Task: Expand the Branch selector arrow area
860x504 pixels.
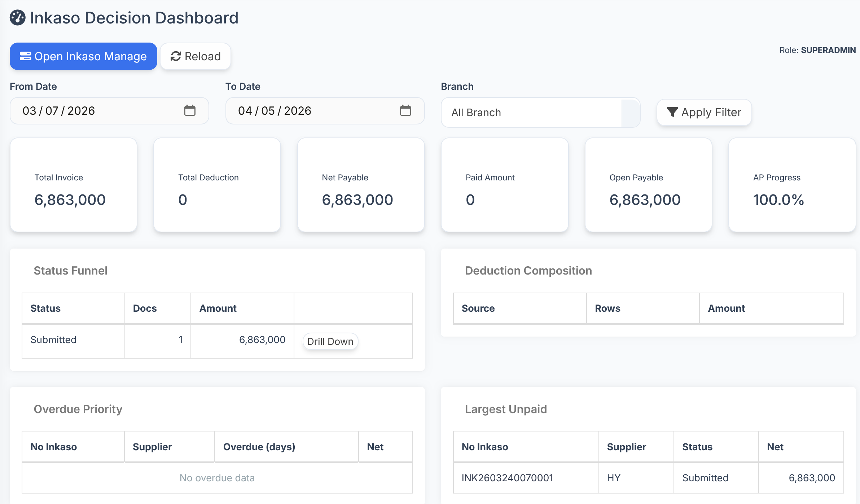Action: point(630,113)
